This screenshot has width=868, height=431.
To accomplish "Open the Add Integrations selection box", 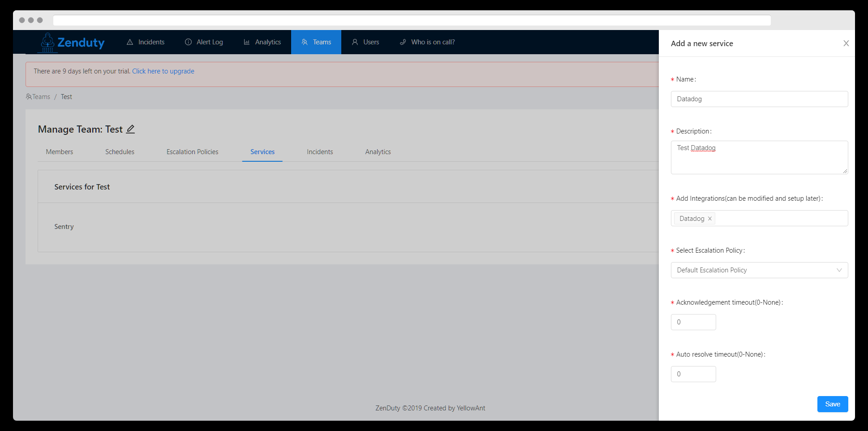I will pos(779,219).
